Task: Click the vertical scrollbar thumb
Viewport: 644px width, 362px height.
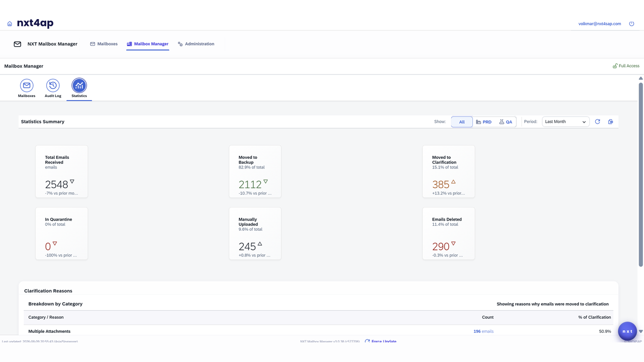Action: [x=641, y=174]
